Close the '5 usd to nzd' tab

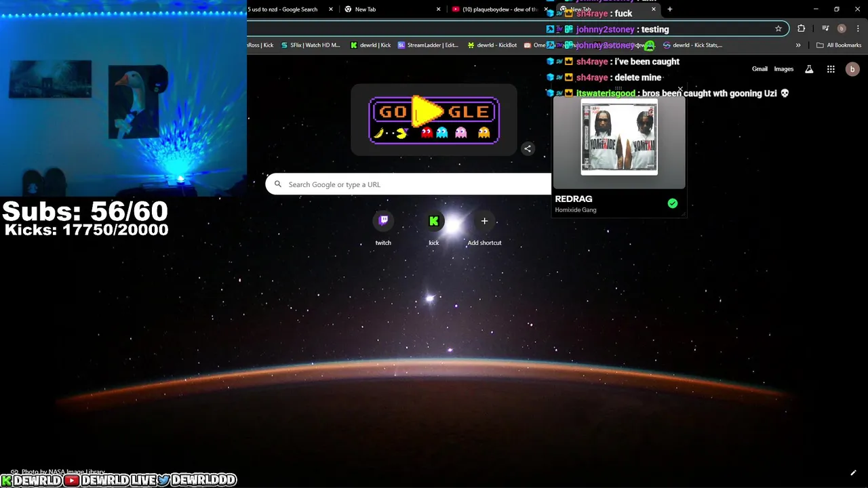coord(331,9)
